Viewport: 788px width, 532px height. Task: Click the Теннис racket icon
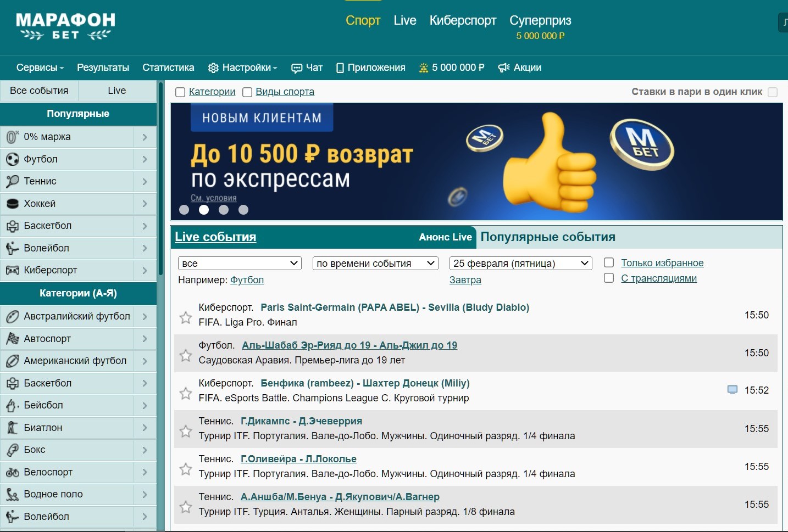click(12, 181)
